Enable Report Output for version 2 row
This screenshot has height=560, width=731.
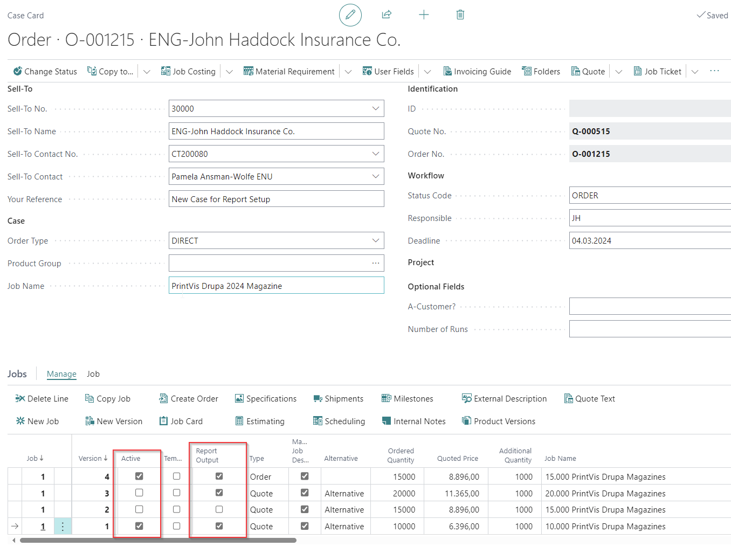tap(219, 509)
